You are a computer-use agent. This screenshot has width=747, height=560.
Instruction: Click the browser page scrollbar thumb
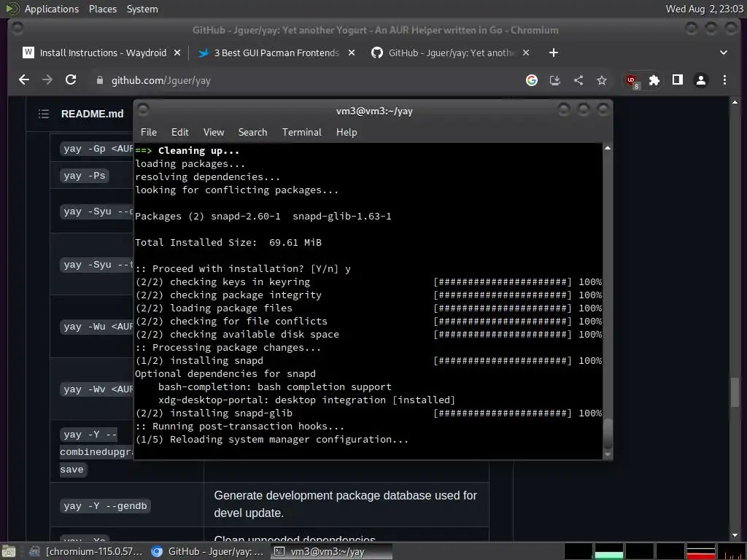(x=735, y=392)
